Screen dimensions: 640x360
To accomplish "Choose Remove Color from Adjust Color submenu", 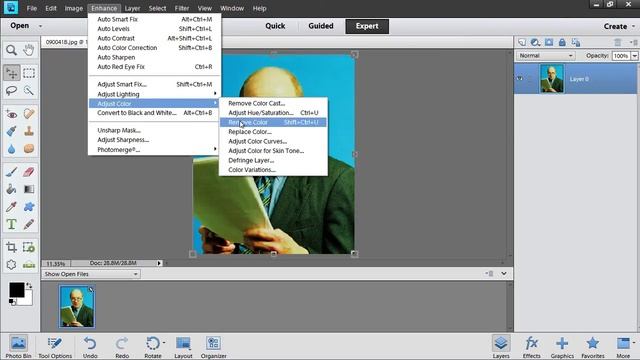I will (273, 122).
